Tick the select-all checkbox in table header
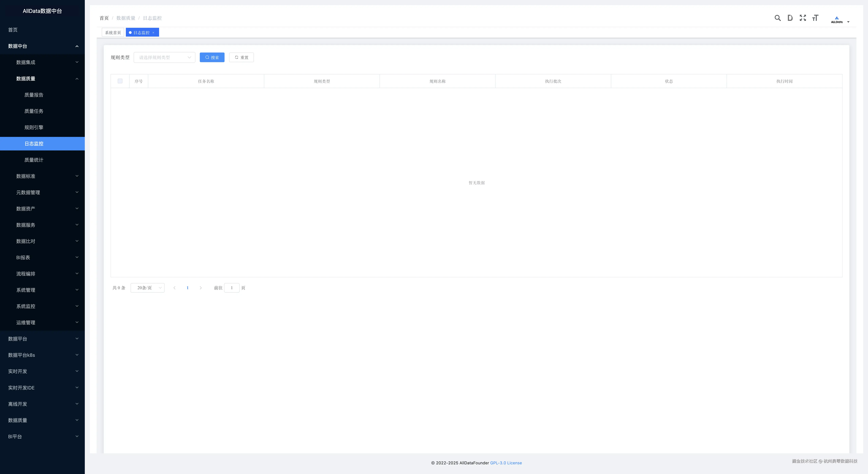 click(120, 81)
